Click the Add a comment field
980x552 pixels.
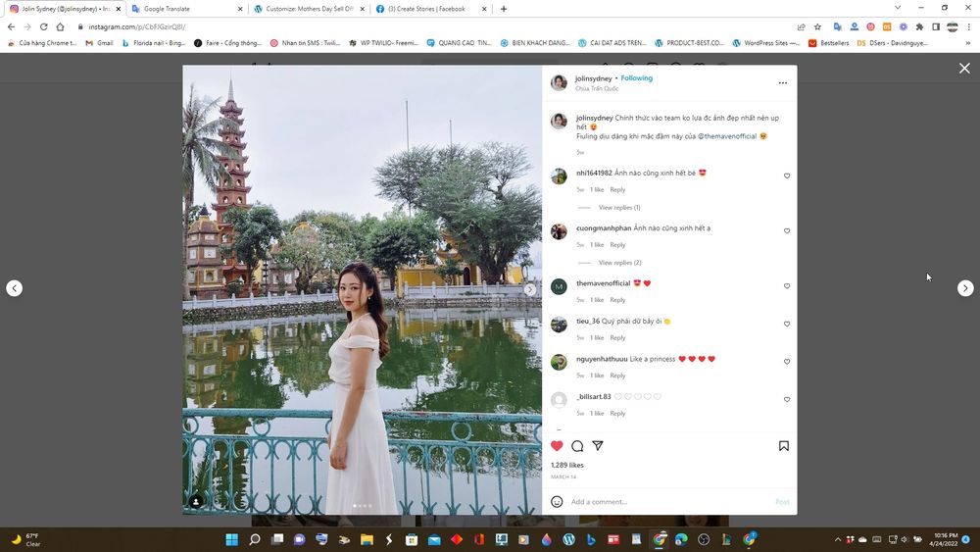click(666, 502)
